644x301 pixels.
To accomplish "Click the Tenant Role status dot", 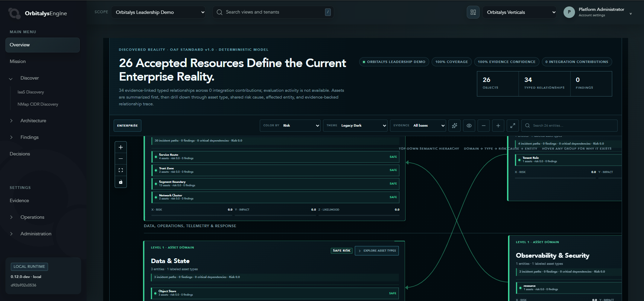I will tap(519, 160).
